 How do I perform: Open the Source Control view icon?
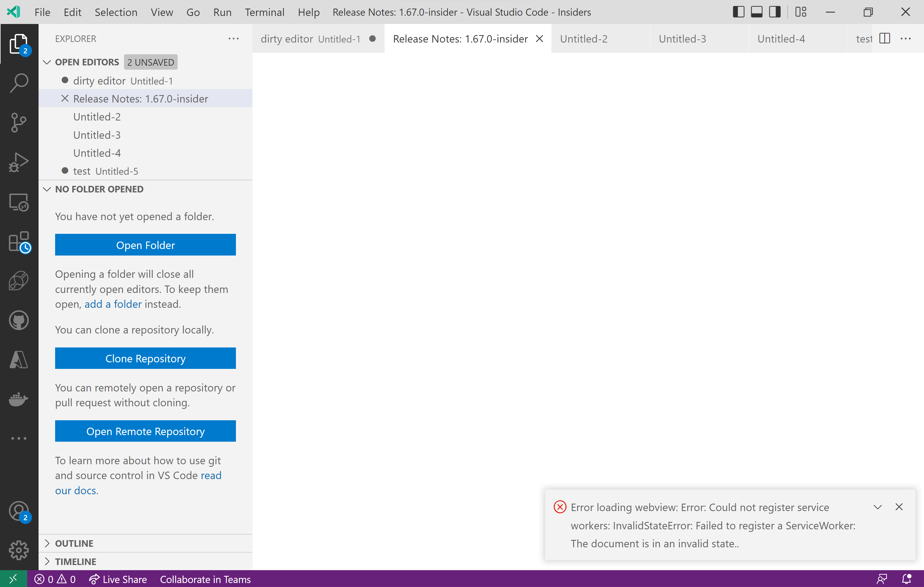19,122
